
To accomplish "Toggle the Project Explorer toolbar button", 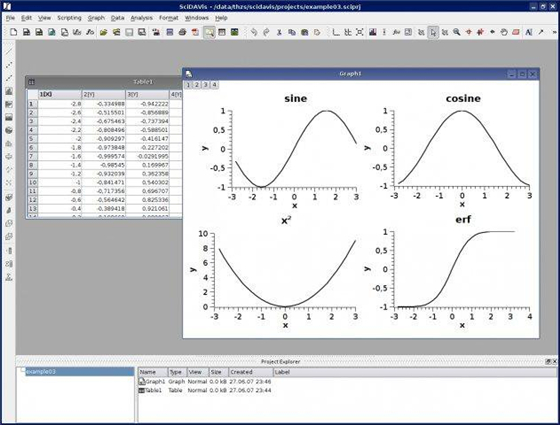I will pyautogui.click(x=209, y=32).
